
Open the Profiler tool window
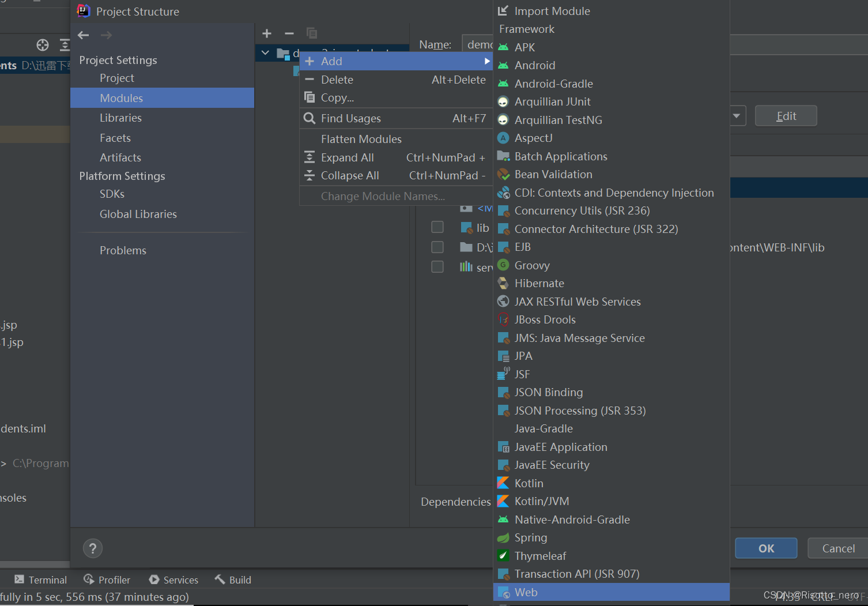pos(107,579)
